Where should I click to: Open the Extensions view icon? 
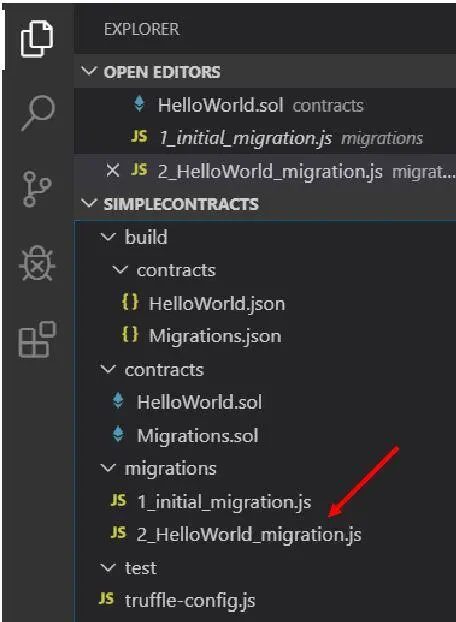pos(37,340)
